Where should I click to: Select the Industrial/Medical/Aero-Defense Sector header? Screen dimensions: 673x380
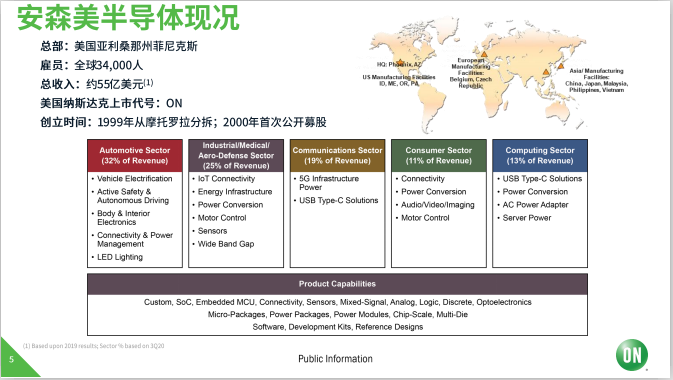236,155
